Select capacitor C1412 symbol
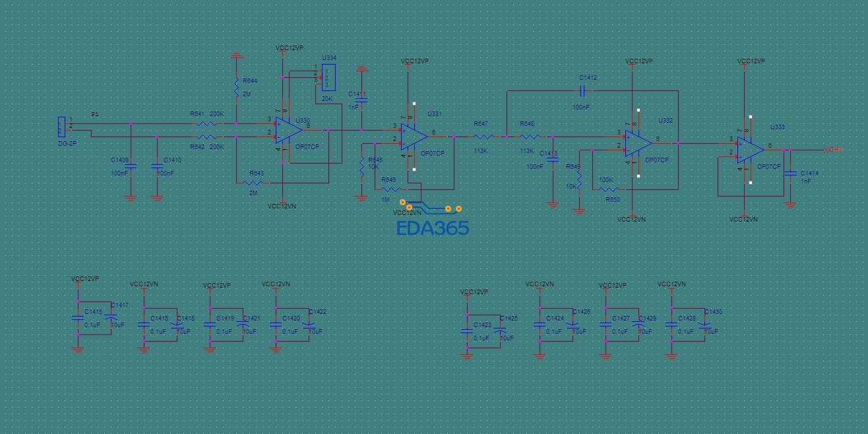 [x=582, y=90]
